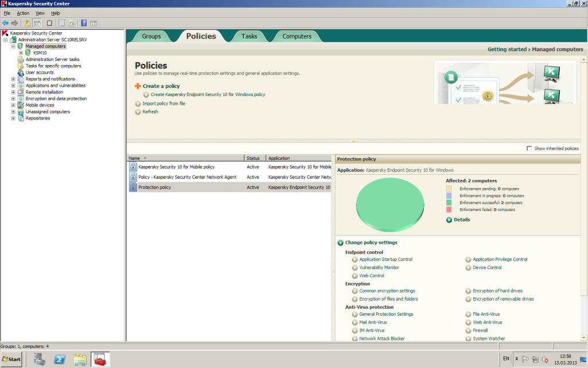Click the Administration Server tasks folder icon
This screenshot has height=368, width=588.
click(x=21, y=59)
